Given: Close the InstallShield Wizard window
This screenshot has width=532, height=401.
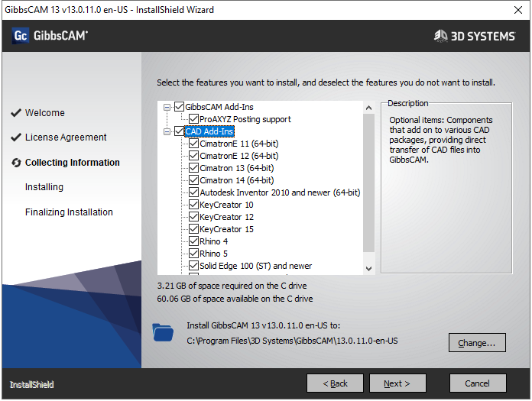Looking at the screenshot, I should coord(518,10).
